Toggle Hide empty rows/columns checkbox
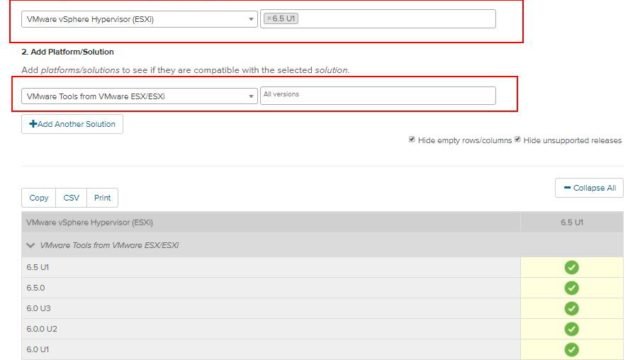This screenshot has width=640, height=360. tap(411, 140)
